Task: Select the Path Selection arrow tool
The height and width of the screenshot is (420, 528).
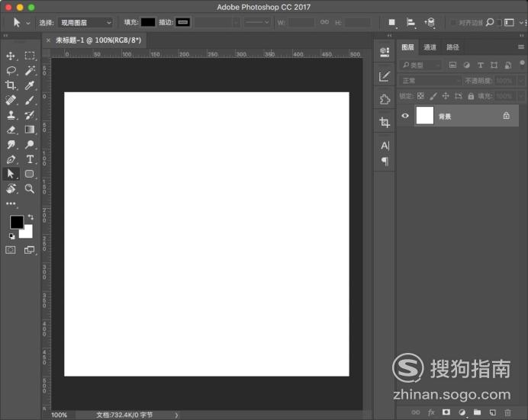Action: point(11,174)
